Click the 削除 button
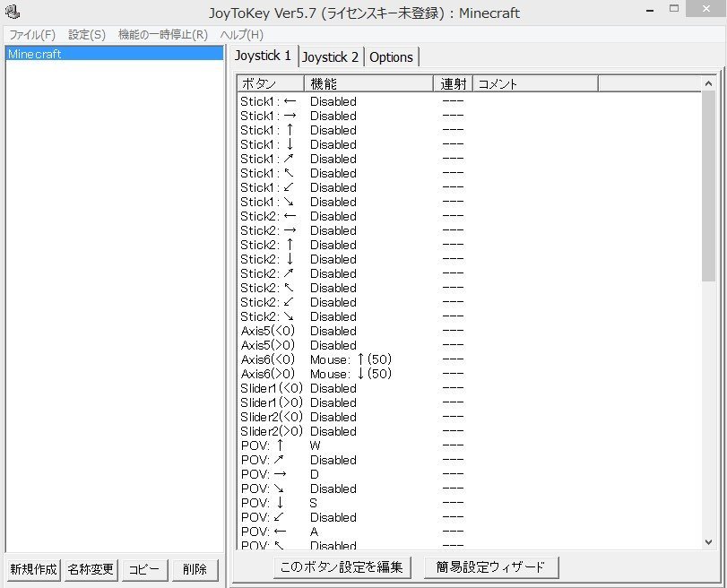727x588 pixels. [195, 569]
